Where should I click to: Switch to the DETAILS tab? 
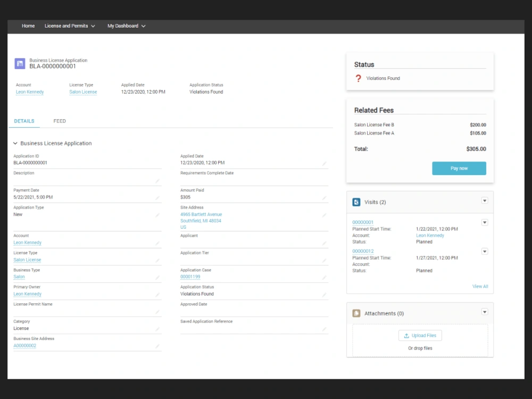tap(24, 121)
